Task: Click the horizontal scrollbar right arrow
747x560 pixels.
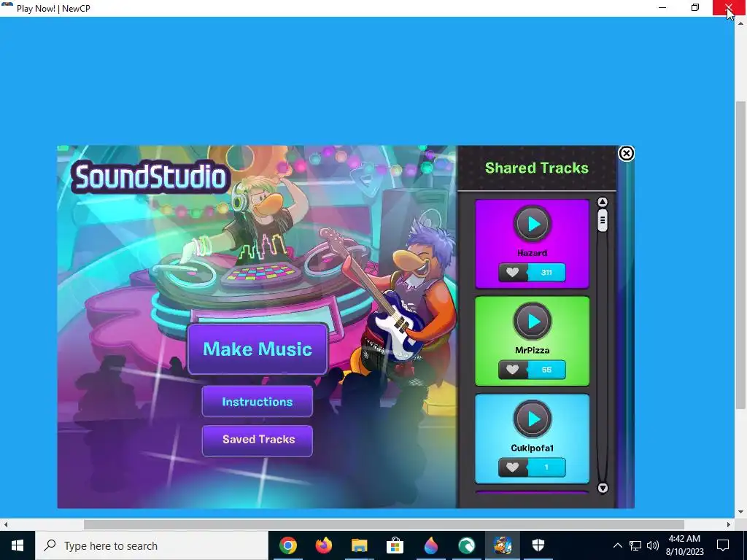Action: click(x=729, y=524)
